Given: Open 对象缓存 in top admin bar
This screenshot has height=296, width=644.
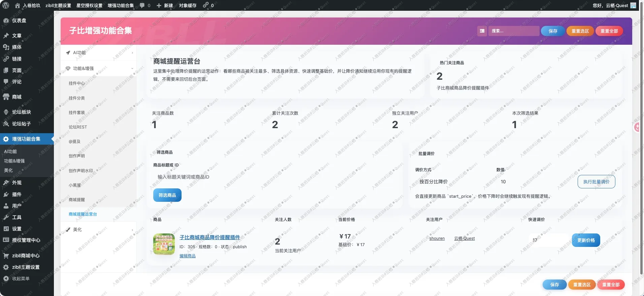Looking at the screenshot, I should coord(188,5).
